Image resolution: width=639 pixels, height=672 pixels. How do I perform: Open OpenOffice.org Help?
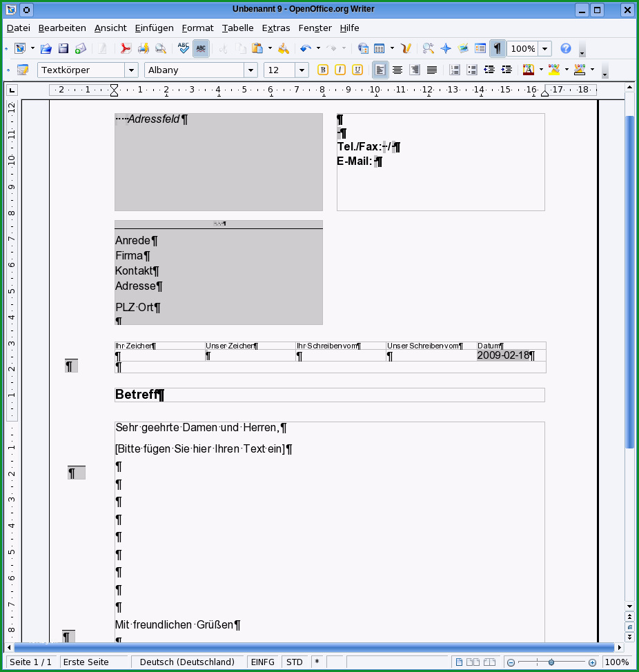pyautogui.click(x=566, y=48)
